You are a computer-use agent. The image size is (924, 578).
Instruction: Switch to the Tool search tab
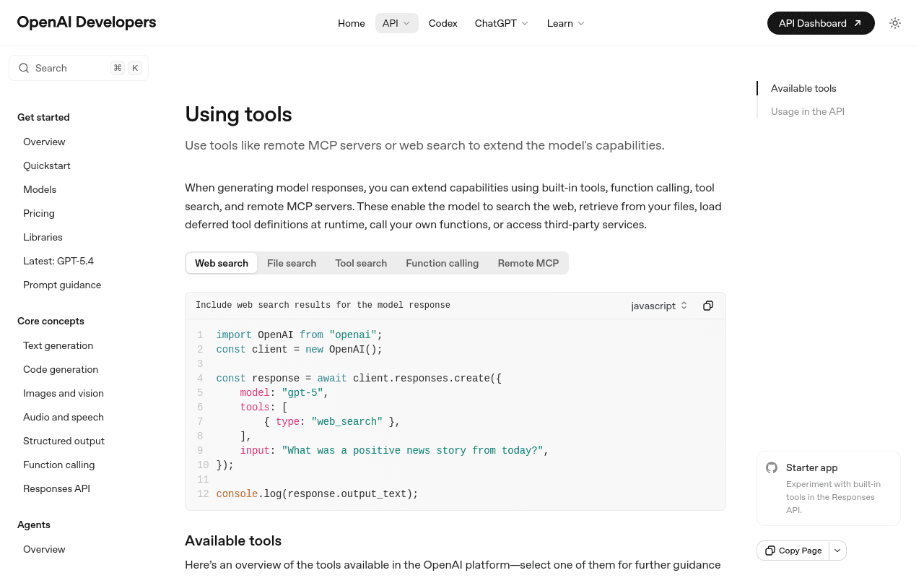click(361, 263)
